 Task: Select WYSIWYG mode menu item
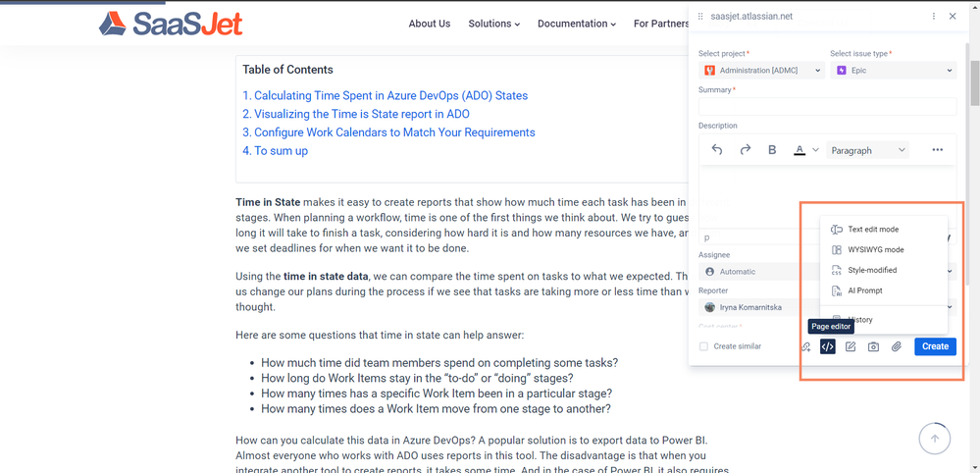[884, 250]
